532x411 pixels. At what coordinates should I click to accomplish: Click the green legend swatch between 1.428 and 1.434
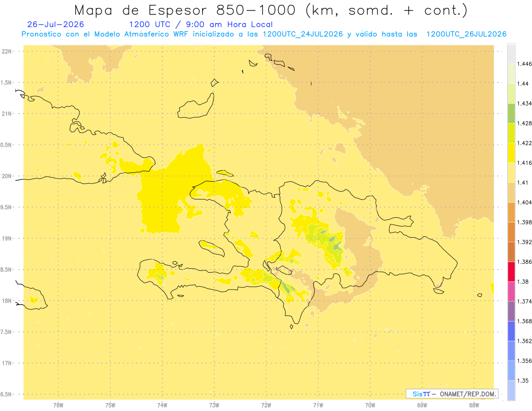511,113
